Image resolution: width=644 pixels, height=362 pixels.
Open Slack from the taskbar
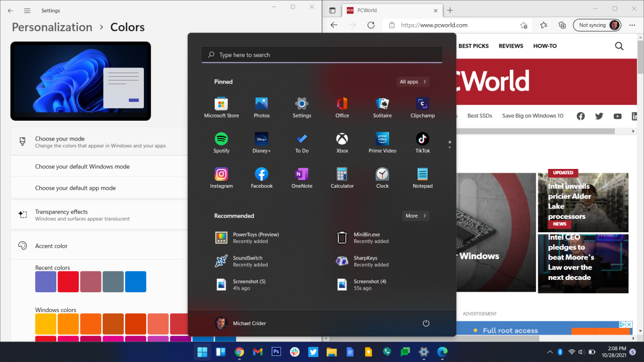point(294,352)
